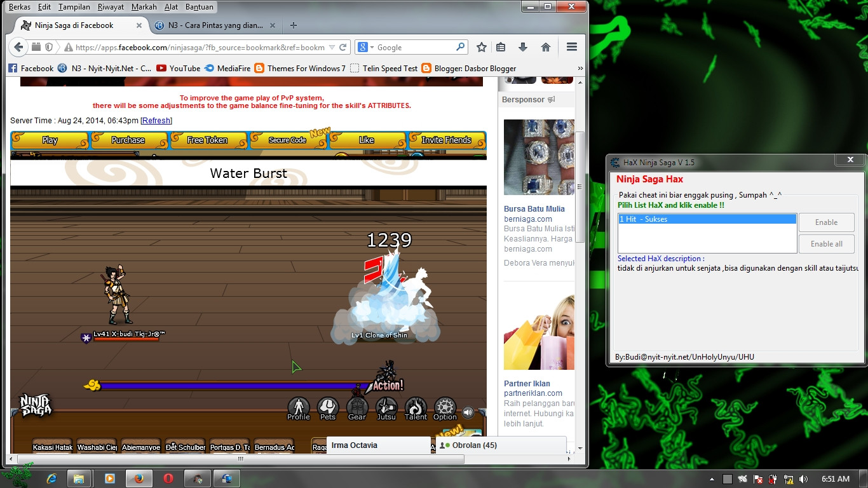Viewport: 868px width, 488px height.
Task: Show more bookmarks via the chevron
Action: pyautogui.click(x=580, y=68)
